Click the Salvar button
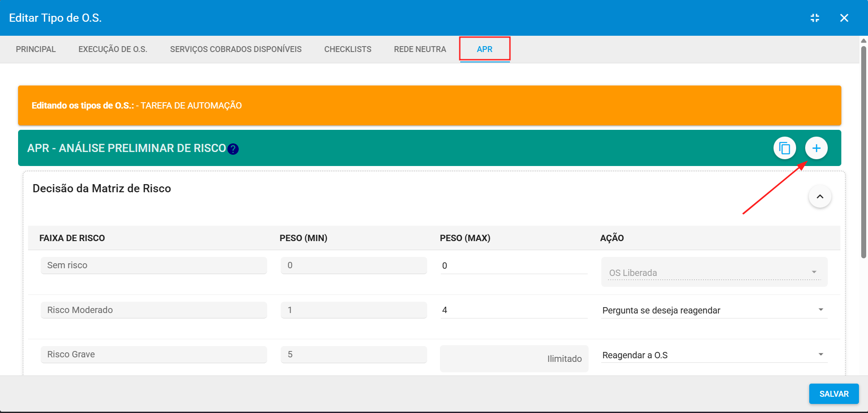The height and width of the screenshot is (413, 868). 834,394
